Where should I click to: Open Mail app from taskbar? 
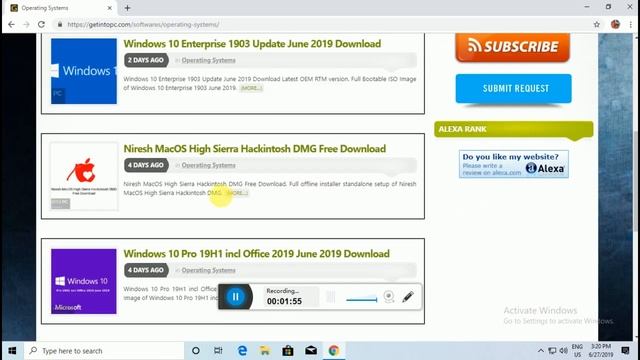(311, 351)
